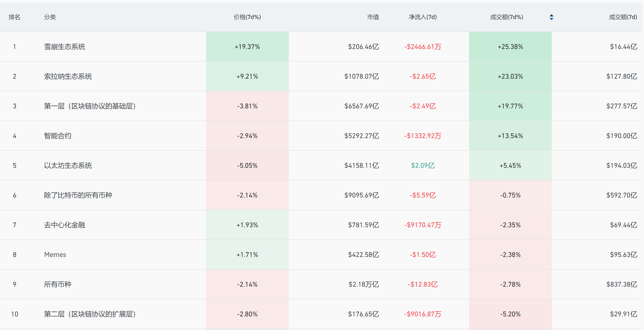The height and width of the screenshot is (330, 644).
Task: Click the 成交额(7d) column header
Action: pos(623,17)
